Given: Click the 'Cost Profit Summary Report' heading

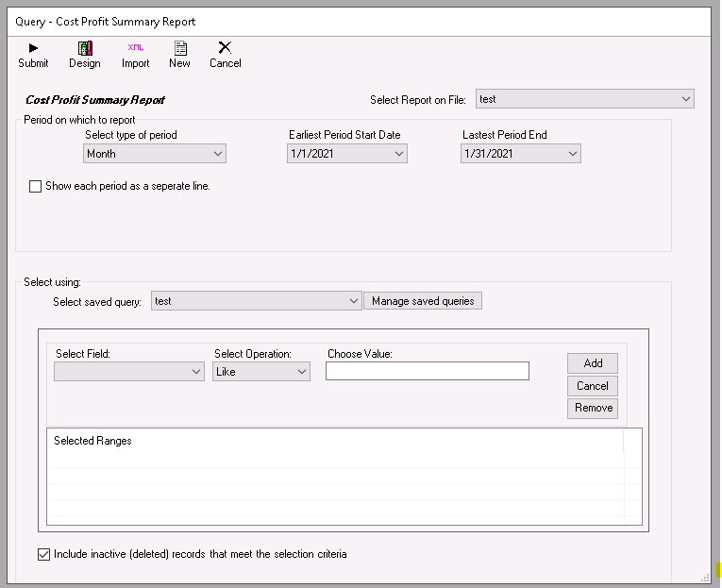Looking at the screenshot, I should pos(95,100).
